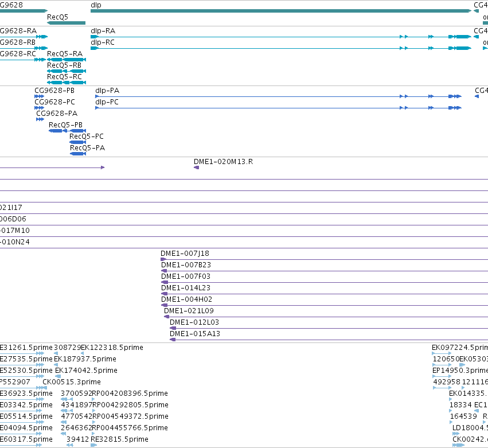Viewport: 488px width, 448px height.
Task: Click the RecQ5-RA transcript label
Action: click(65, 54)
